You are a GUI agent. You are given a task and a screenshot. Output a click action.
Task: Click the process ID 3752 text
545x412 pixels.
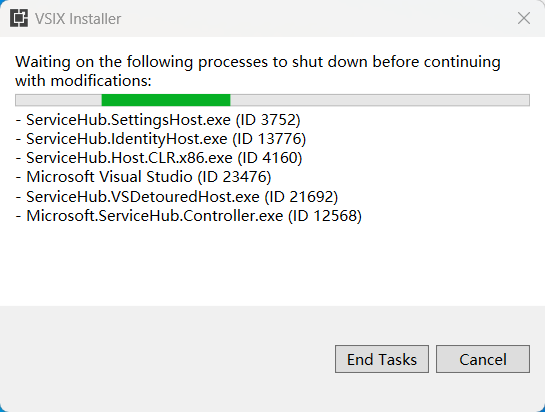[268, 120]
